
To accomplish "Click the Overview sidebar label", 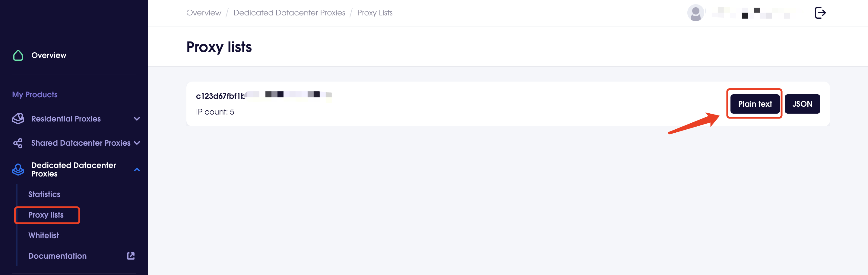I will coord(49,55).
